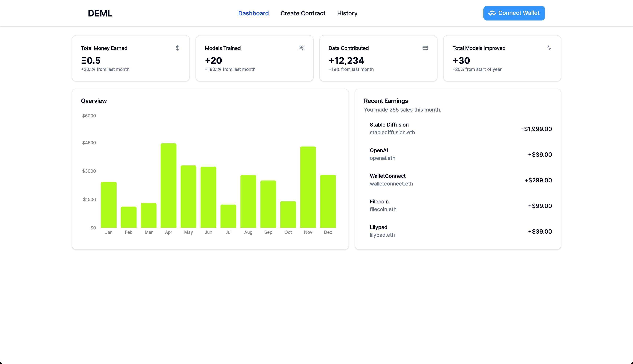The image size is (633, 364).
Task: Click the Mar bar in the chart
Action: (x=149, y=215)
